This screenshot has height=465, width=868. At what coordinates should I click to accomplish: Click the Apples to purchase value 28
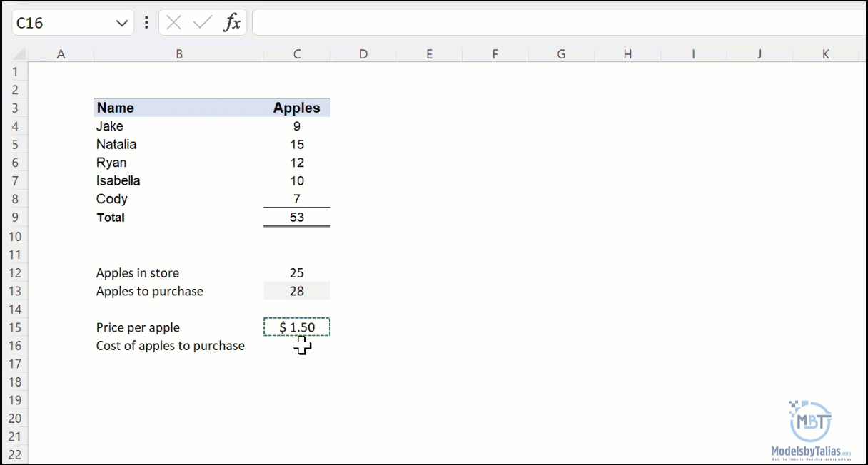[x=296, y=291]
